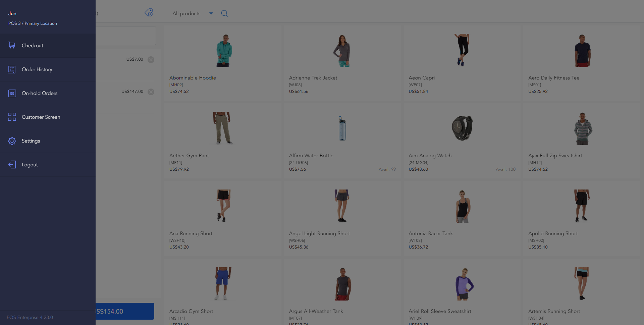Select the Aim Analog Watch image
Viewport: 644px width, 325px height.
pos(462,128)
